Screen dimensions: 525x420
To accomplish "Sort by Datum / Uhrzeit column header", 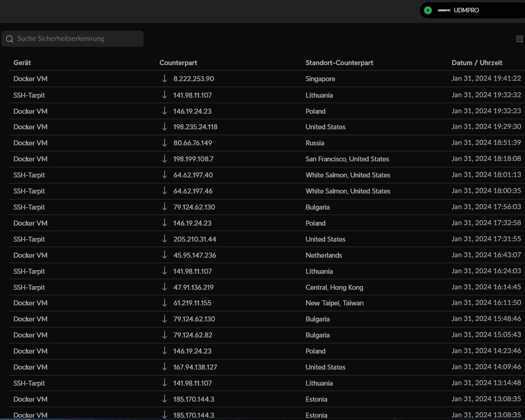I will 477,63.
